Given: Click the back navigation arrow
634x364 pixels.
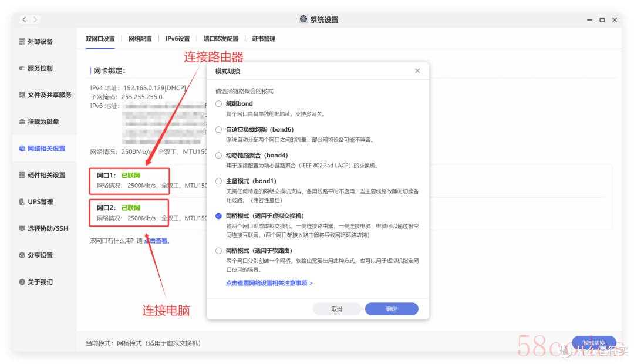Looking at the screenshot, I should coord(24,20).
